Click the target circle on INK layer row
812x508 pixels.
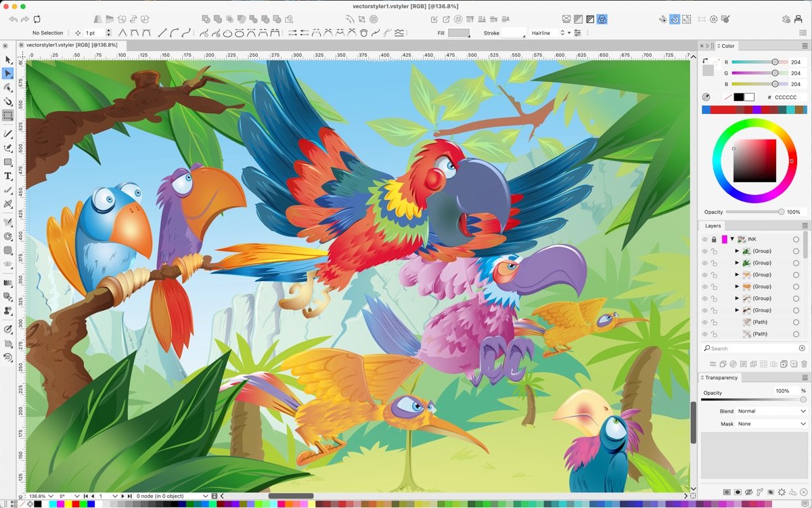(796, 239)
